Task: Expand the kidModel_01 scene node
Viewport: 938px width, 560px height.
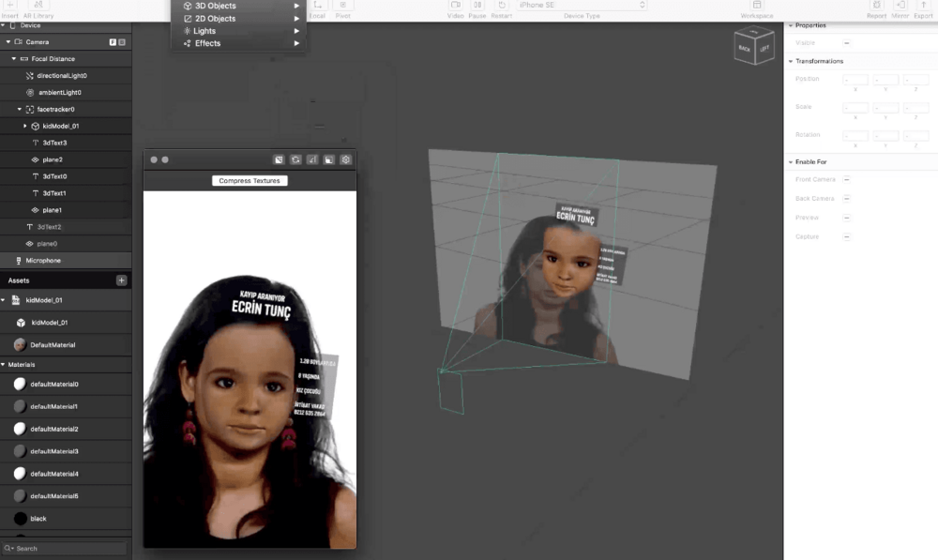Action: 25,126
